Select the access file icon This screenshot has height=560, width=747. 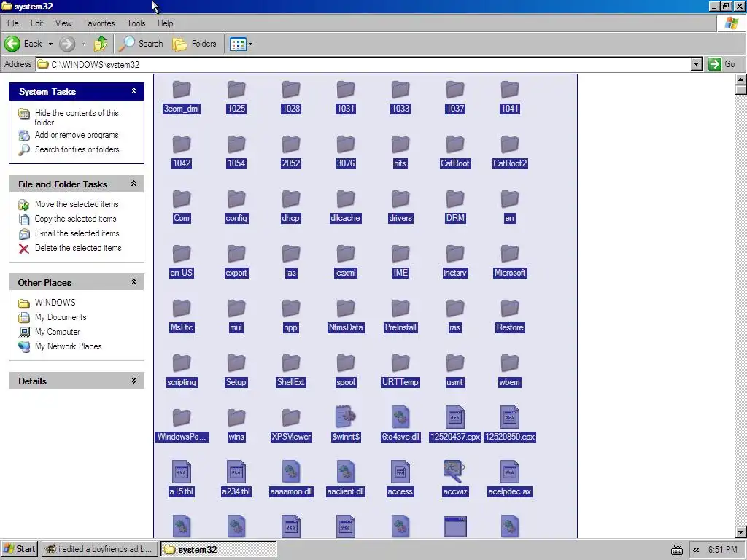pos(400,472)
